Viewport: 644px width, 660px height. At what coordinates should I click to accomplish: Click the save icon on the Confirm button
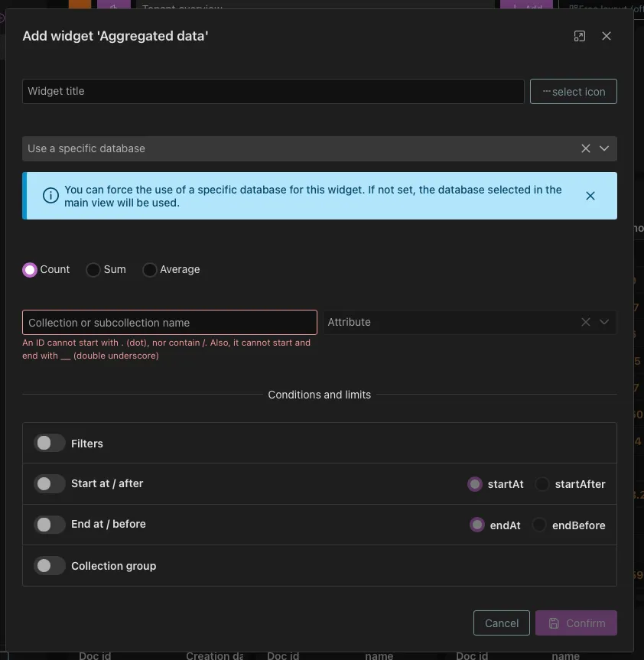click(553, 623)
